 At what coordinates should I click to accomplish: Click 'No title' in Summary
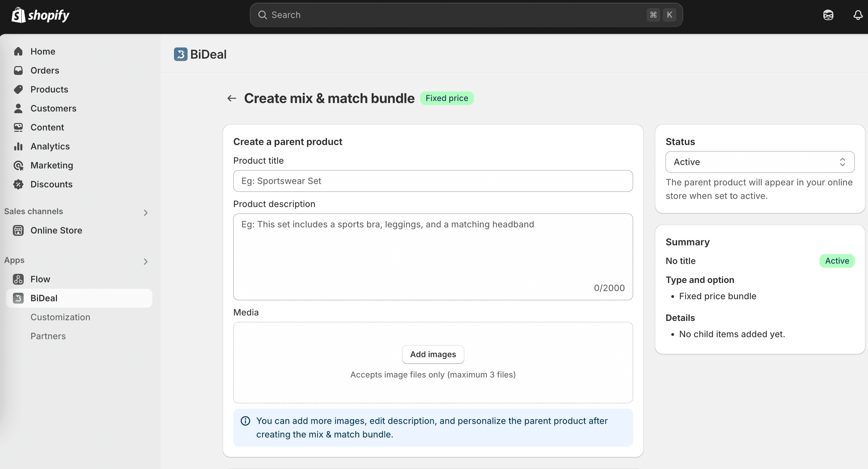[680, 261]
